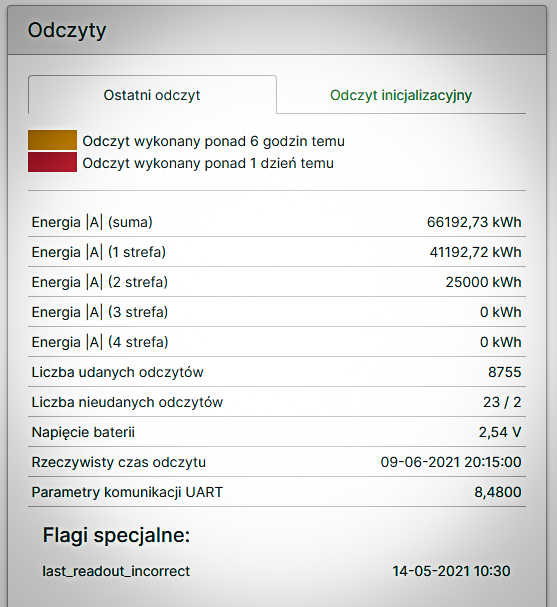
Task: Click the 14-05-2021 10:30 flag timestamp
Action: 451,571
